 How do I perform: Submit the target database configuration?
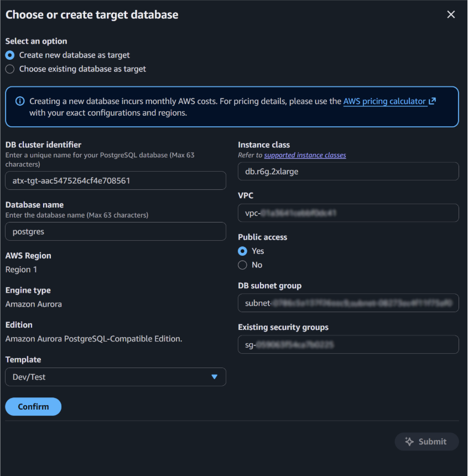427,441
